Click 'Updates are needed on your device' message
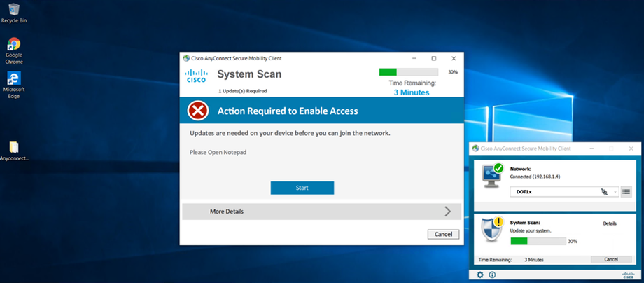The image size is (644, 283). (290, 134)
